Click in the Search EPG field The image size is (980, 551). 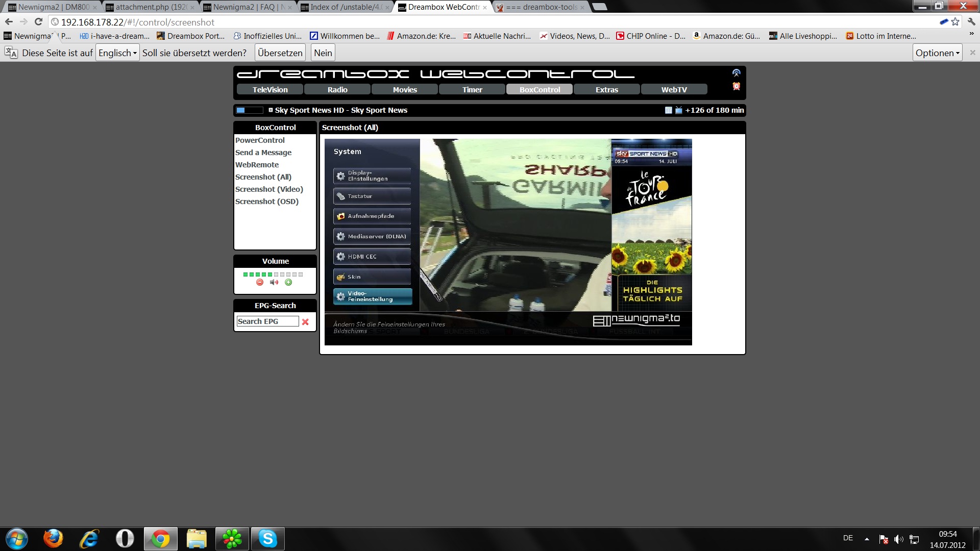pyautogui.click(x=267, y=321)
